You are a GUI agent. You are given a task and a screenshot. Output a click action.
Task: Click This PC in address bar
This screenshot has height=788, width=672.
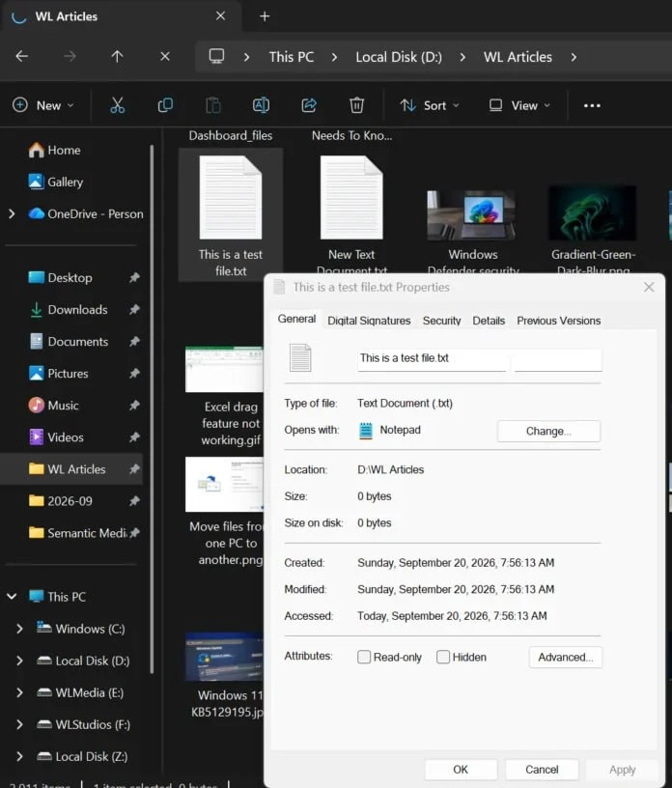(291, 57)
